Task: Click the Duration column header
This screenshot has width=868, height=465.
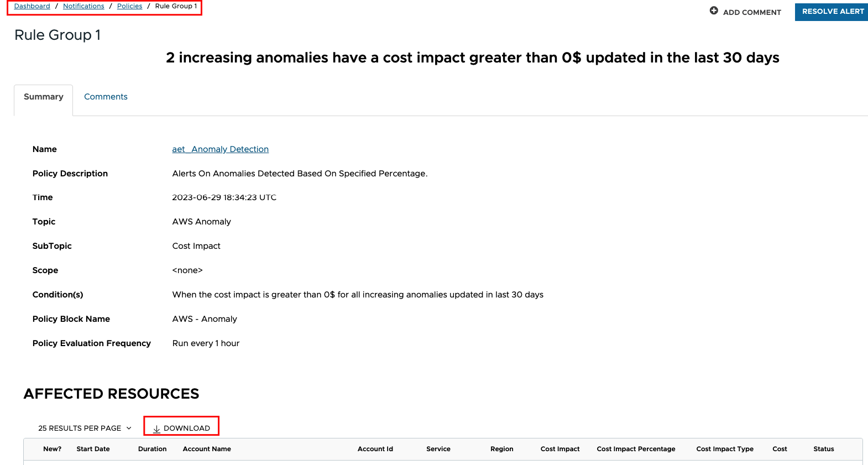Action: pyautogui.click(x=152, y=449)
